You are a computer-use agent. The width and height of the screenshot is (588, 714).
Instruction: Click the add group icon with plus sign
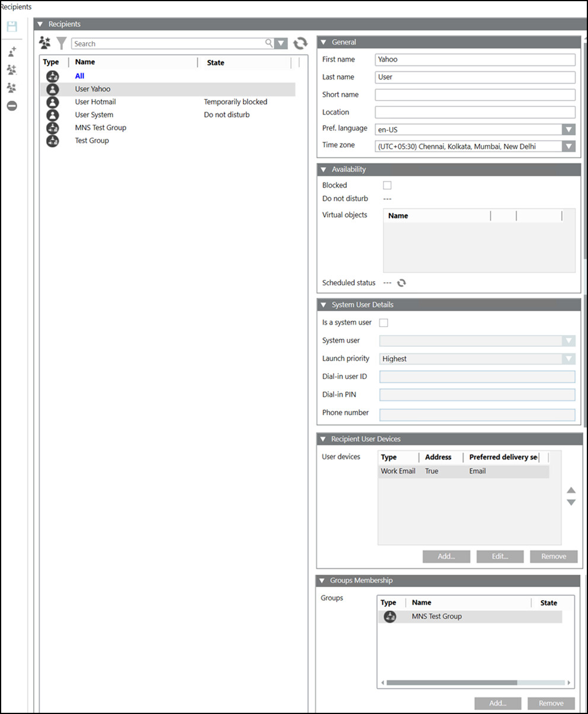pyautogui.click(x=12, y=70)
